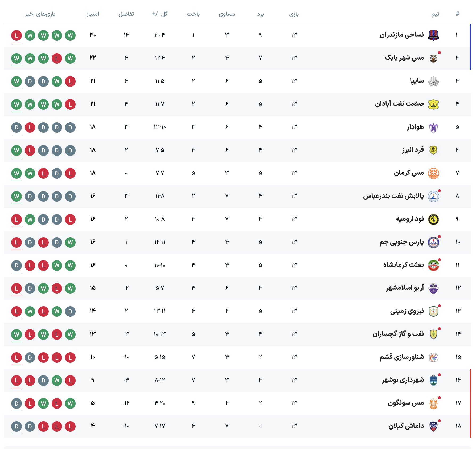The image size is (476, 449).
Task: Click هوادار's red loss result badge
Action: [x=30, y=128]
